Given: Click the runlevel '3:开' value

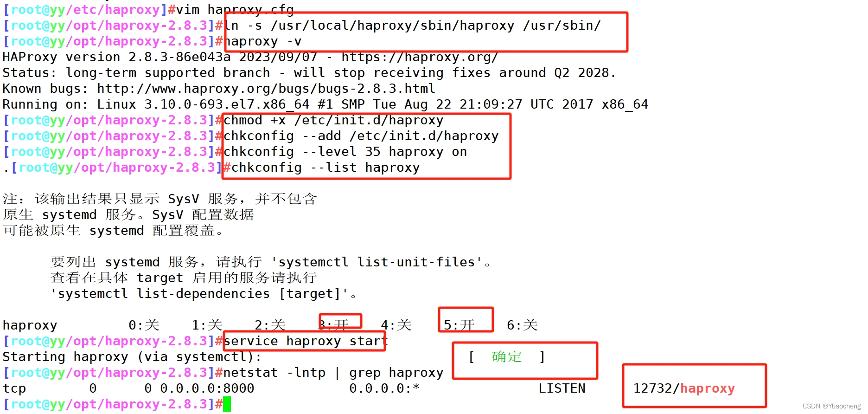Looking at the screenshot, I should [333, 325].
